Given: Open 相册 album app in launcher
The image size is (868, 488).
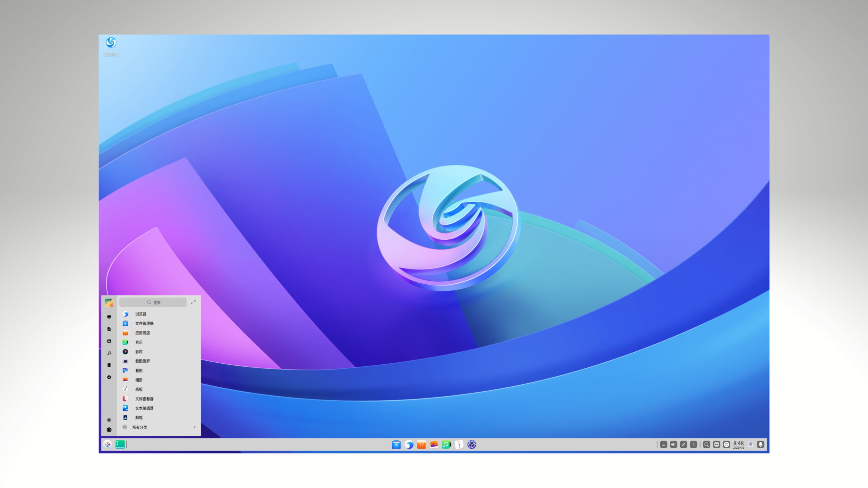Looking at the screenshot, I should pos(158,380).
